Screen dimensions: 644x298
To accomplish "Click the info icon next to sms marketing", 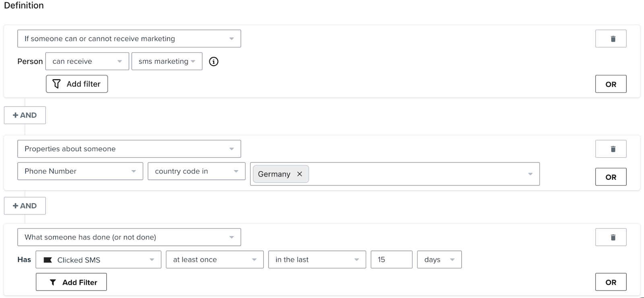I will (214, 62).
